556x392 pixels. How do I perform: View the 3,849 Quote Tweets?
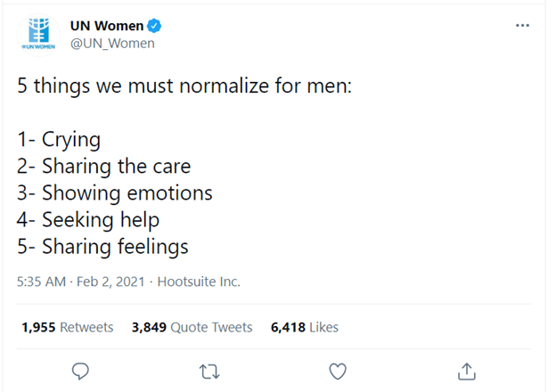point(192,327)
